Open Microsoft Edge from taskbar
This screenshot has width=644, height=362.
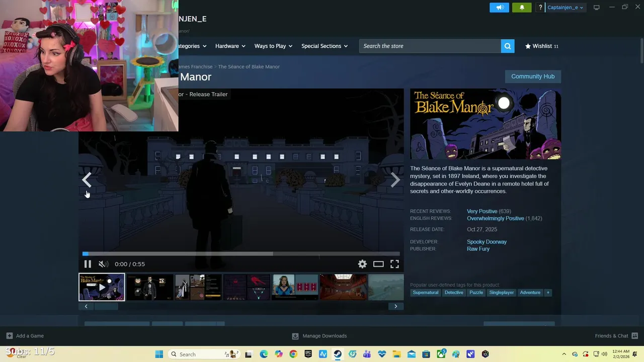click(264, 354)
